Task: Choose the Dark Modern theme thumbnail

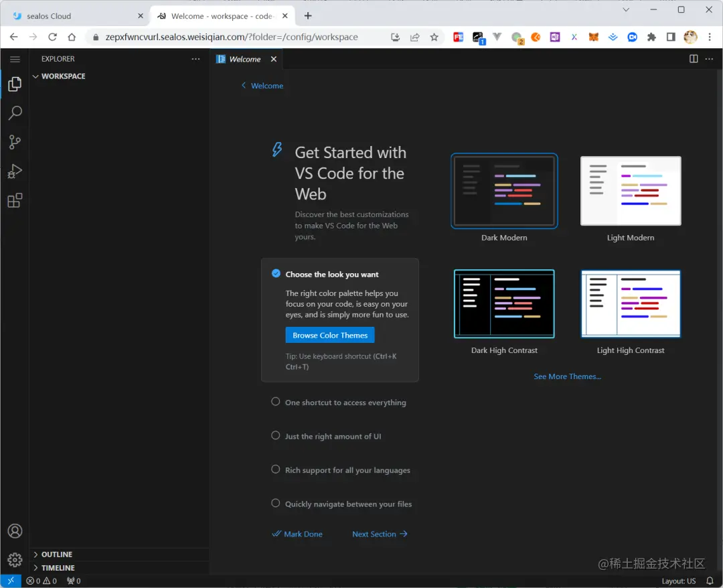Action: (x=504, y=191)
